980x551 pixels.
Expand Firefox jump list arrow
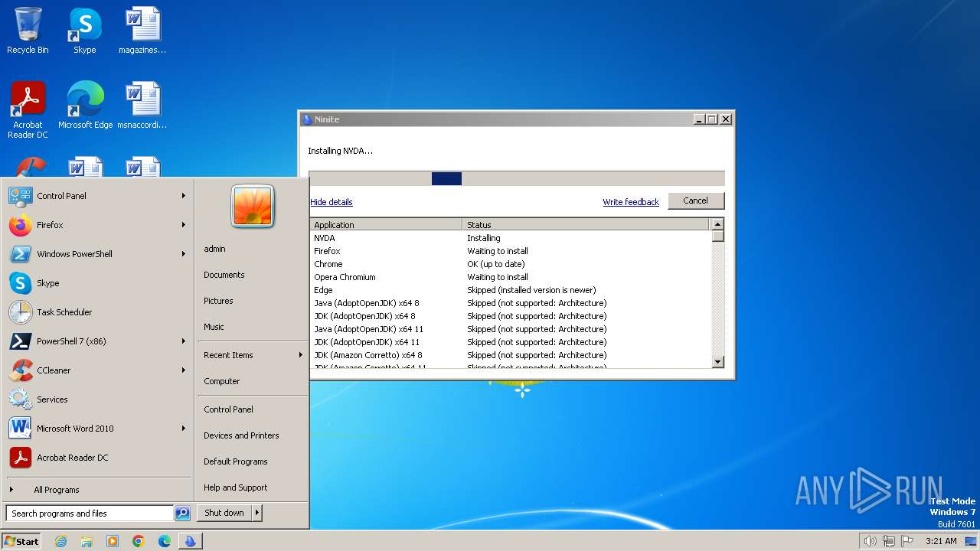pos(184,225)
